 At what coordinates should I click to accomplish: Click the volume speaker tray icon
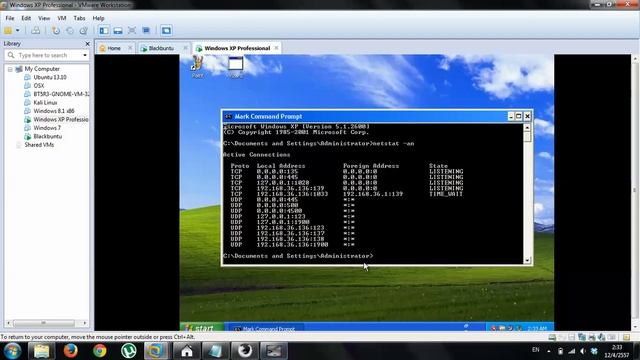(x=582, y=351)
